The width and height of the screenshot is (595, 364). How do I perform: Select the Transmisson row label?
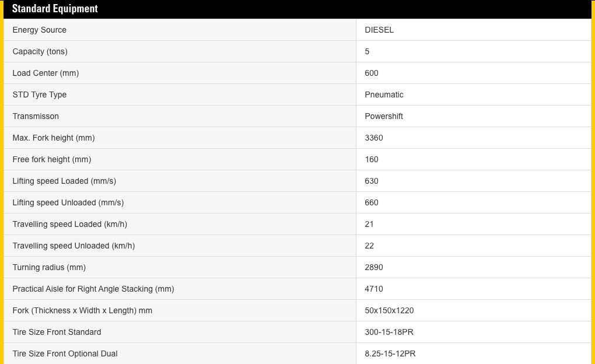pos(36,116)
